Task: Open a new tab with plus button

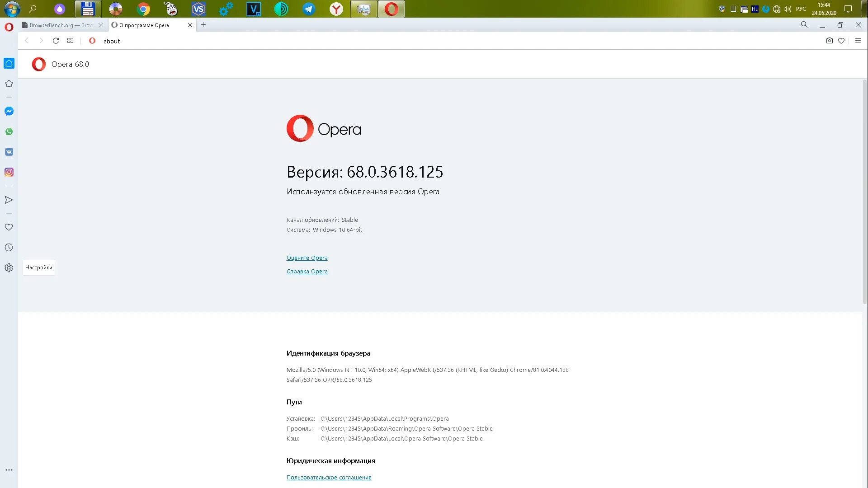Action: point(203,25)
